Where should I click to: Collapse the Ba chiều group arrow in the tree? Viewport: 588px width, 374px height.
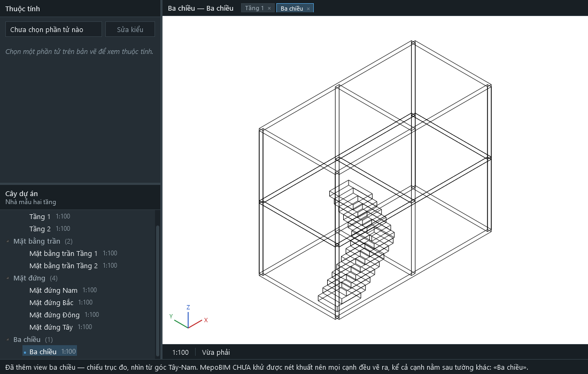point(7,339)
